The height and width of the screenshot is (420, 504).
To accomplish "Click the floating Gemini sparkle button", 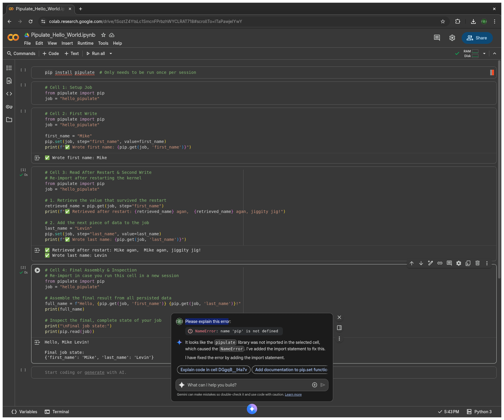I will click(x=252, y=409).
